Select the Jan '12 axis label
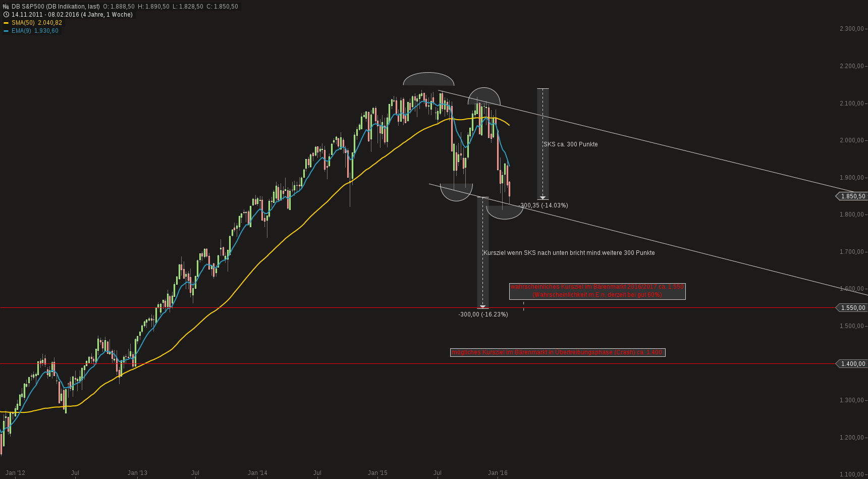Viewport: 868px width, 479px height. click(14, 473)
